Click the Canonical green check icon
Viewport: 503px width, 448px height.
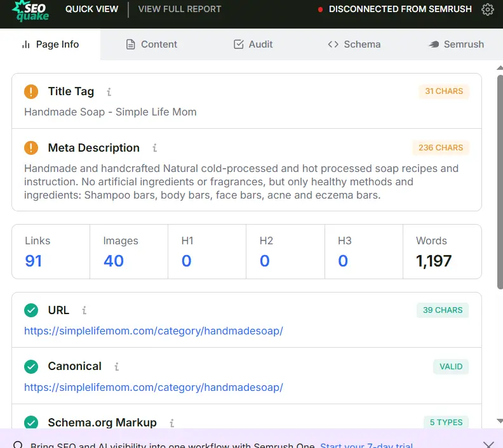(31, 367)
